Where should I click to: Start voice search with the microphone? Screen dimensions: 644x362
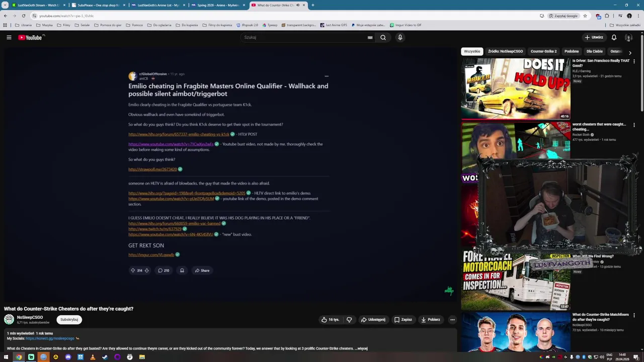[x=400, y=37]
